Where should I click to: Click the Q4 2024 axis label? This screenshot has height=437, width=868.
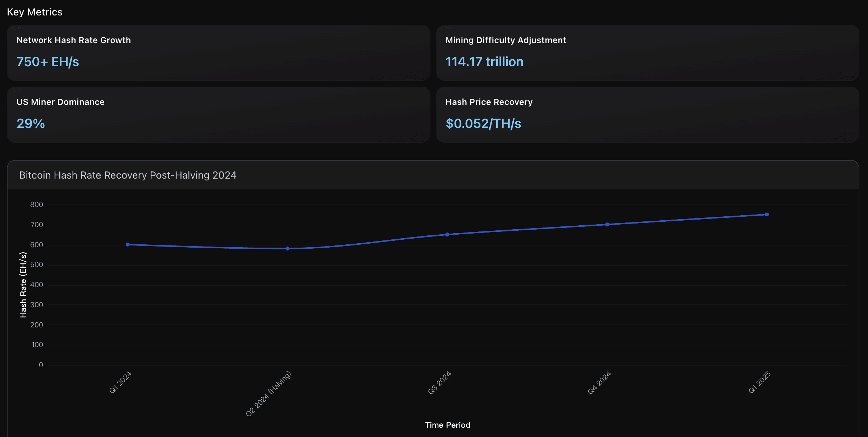tap(599, 383)
